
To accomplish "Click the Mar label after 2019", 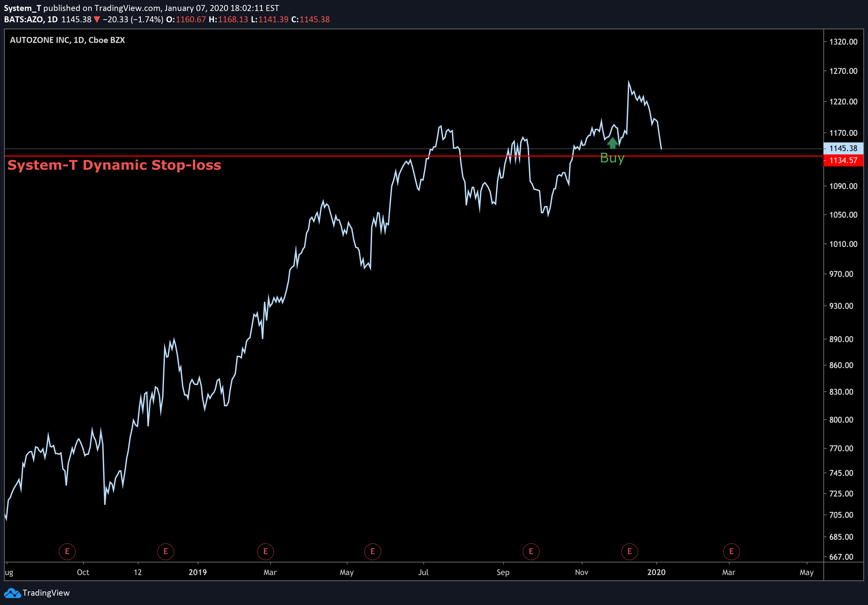I will [x=270, y=572].
